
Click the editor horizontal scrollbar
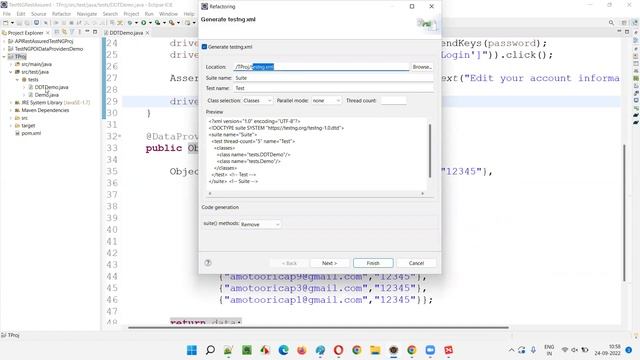click(318, 327)
